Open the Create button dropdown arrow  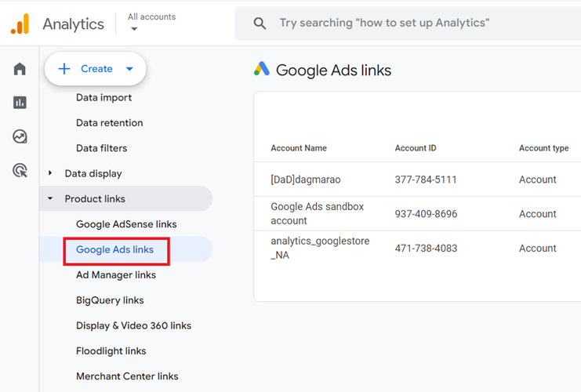coord(129,68)
